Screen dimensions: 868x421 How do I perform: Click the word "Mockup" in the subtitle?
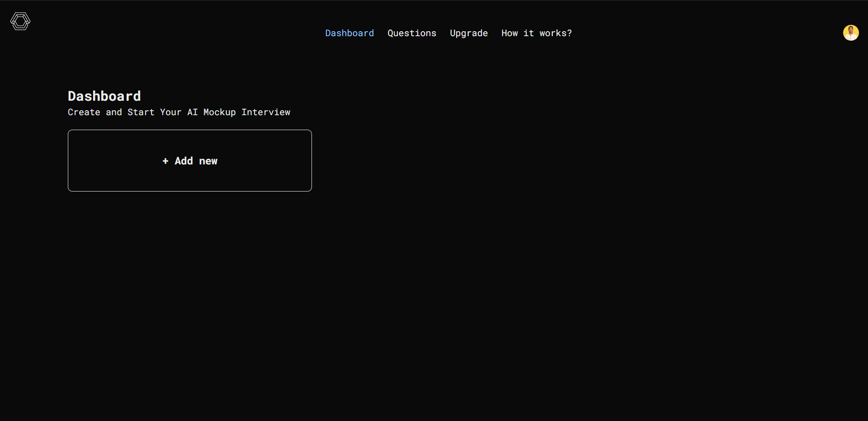(x=219, y=112)
